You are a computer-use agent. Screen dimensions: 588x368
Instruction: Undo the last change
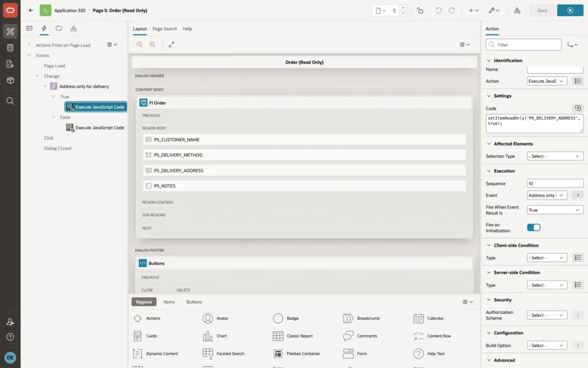[438, 10]
